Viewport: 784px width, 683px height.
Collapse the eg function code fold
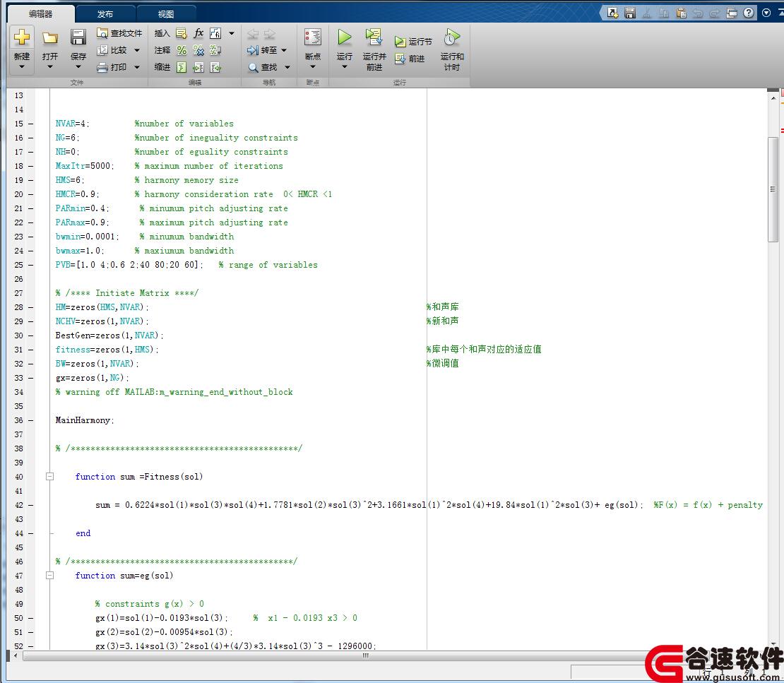tap(49, 576)
